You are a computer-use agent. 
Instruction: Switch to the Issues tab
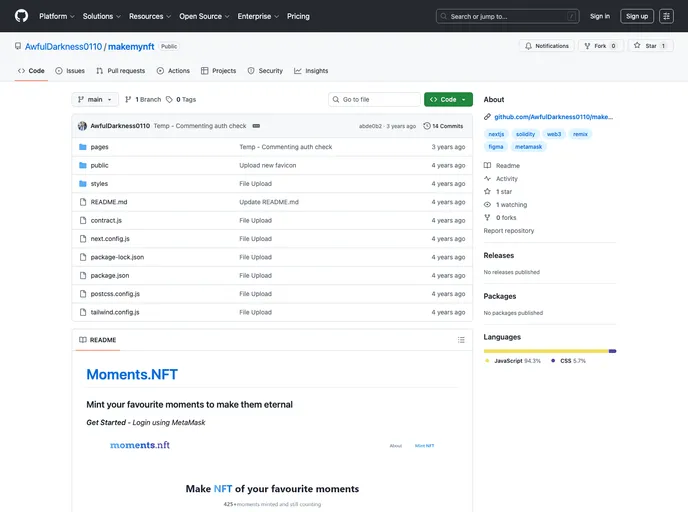coord(70,71)
